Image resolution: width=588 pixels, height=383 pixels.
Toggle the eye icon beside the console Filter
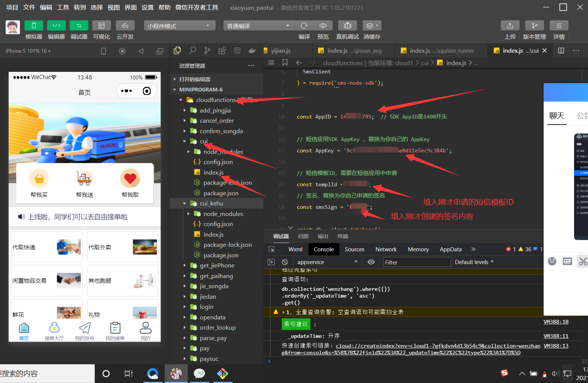click(x=371, y=262)
